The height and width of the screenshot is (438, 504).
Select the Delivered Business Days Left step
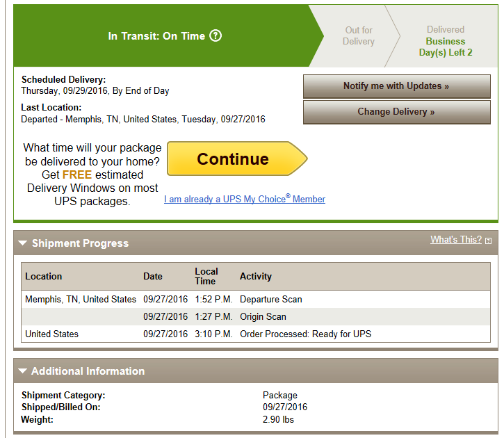[x=446, y=41]
